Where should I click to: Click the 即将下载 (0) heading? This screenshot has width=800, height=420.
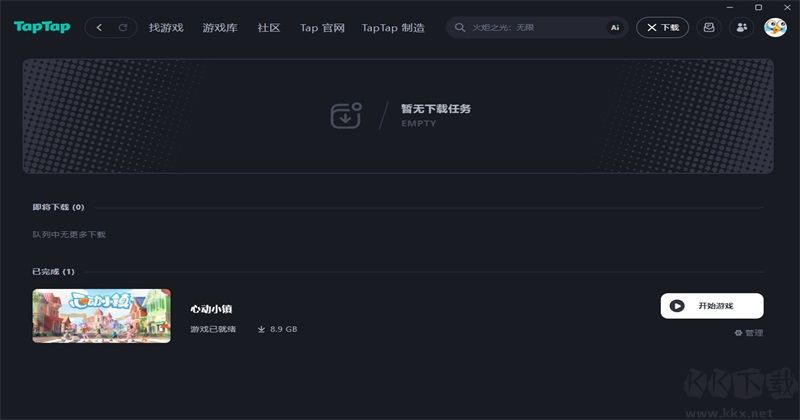coord(58,207)
